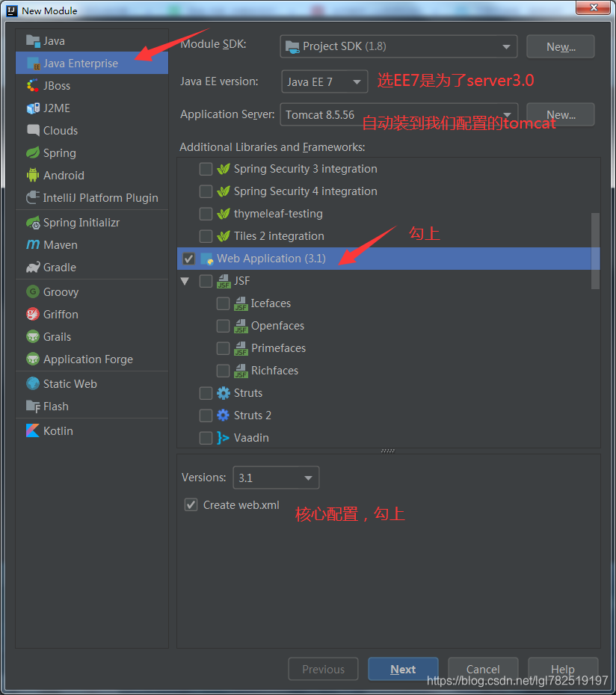Click the Java Enterprise icon in sidebar
616x695 pixels.
pos(33,64)
